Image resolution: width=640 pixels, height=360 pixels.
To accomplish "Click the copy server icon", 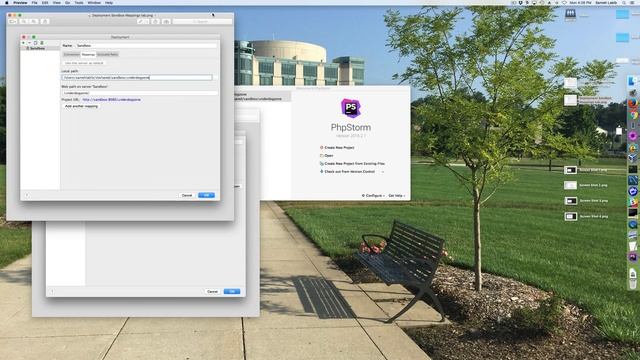I will [36, 42].
